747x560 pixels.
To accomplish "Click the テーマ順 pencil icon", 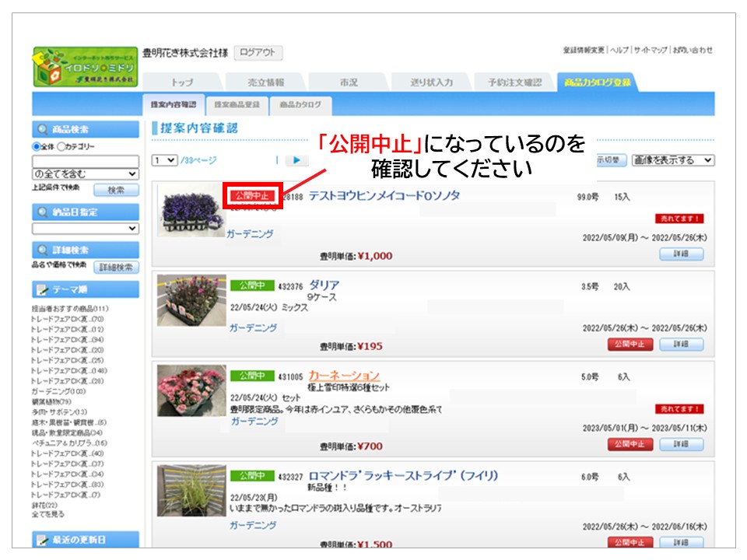I will [x=41, y=290].
